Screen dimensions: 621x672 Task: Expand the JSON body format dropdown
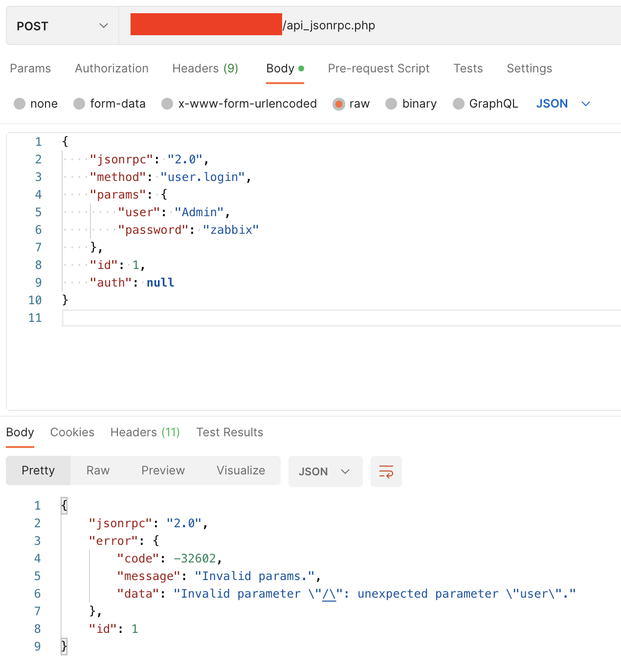tap(563, 104)
